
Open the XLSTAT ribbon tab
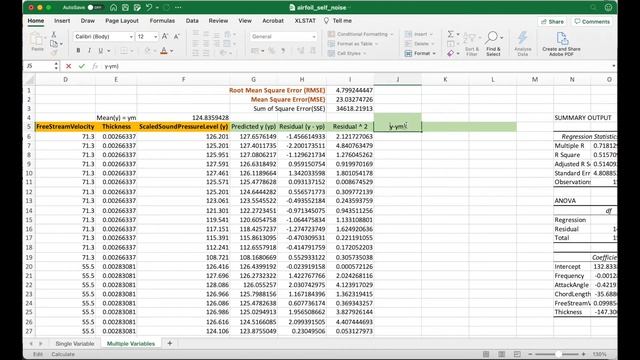[305, 20]
